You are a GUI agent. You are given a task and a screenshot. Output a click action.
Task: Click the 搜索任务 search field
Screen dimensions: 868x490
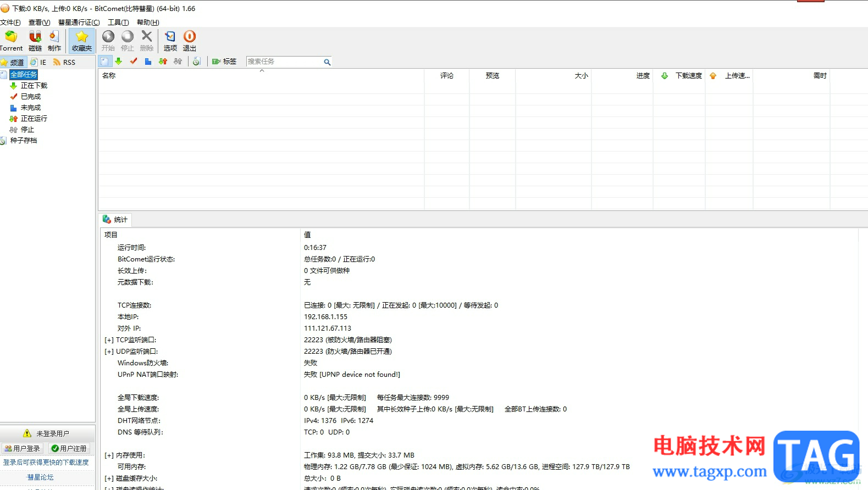coord(284,62)
